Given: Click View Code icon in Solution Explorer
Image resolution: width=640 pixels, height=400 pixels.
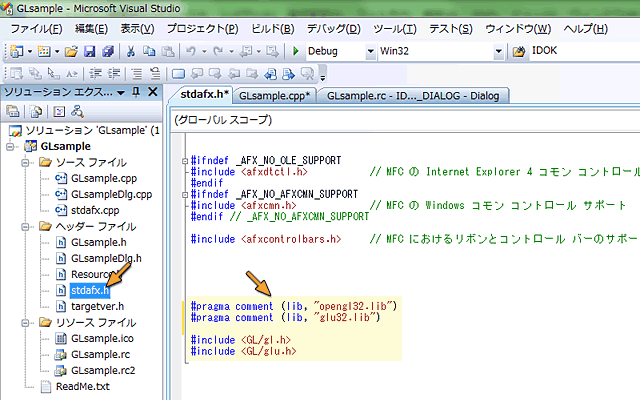Looking at the screenshot, I should (x=59, y=111).
